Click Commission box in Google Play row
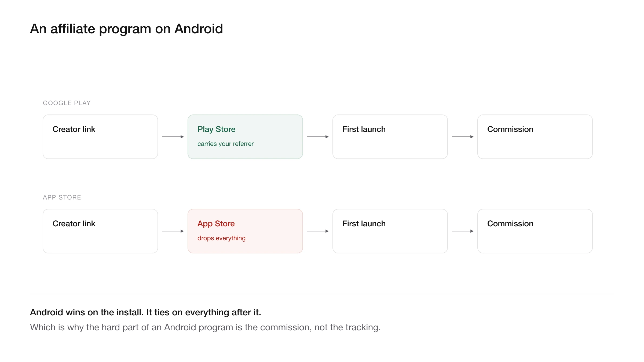This screenshot has width=644, height=362. pyautogui.click(x=535, y=137)
